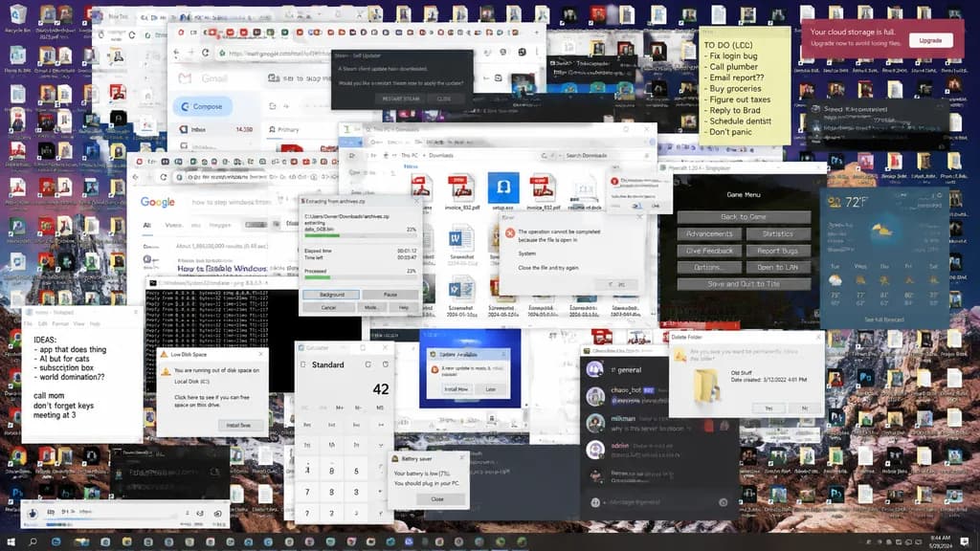This screenshot has height=551, width=980.
Task: Reload the Google search results page
Action: point(163,177)
